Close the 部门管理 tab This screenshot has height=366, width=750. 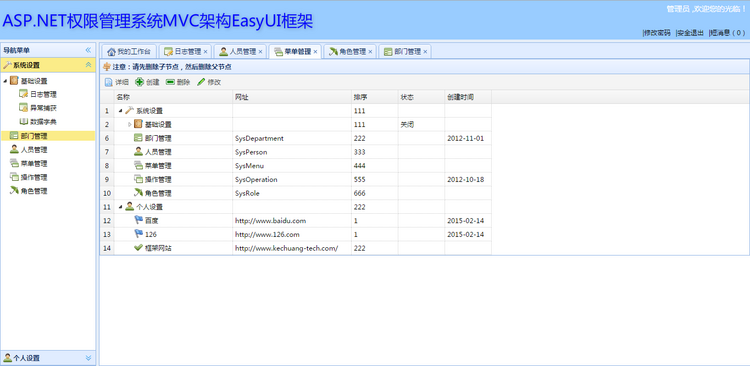pyautogui.click(x=425, y=52)
